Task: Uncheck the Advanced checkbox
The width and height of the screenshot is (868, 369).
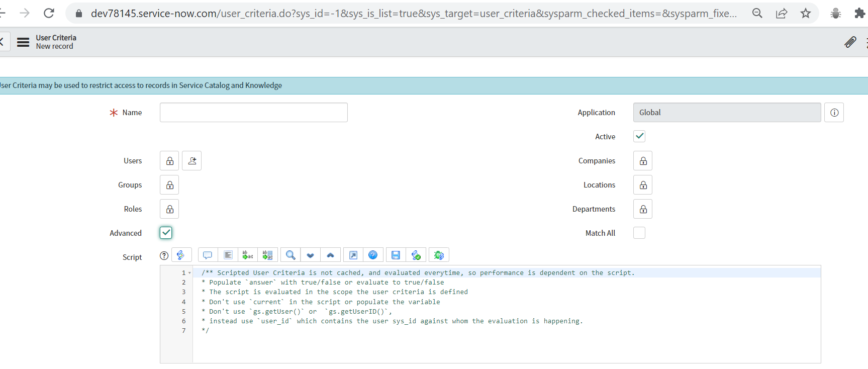Action: click(166, 233)
